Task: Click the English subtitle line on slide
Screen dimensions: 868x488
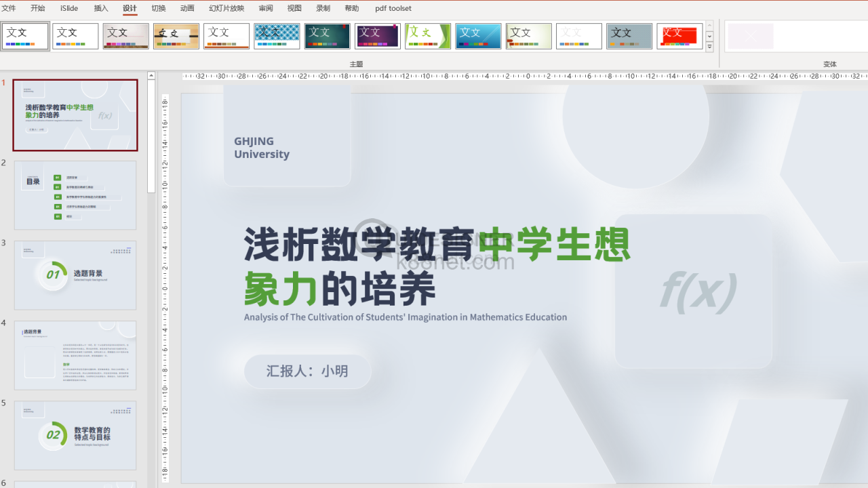Action: [406, 317]
